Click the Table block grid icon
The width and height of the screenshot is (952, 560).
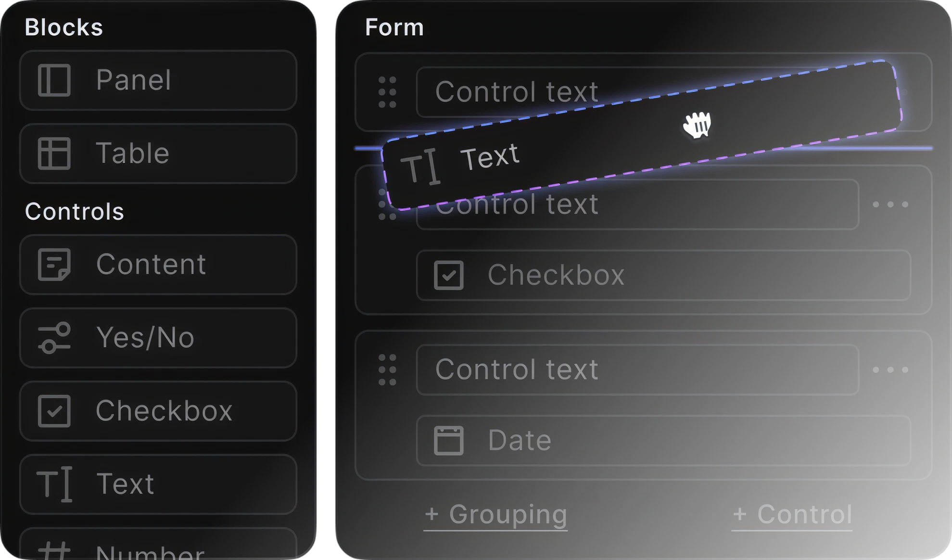[54, 153]
